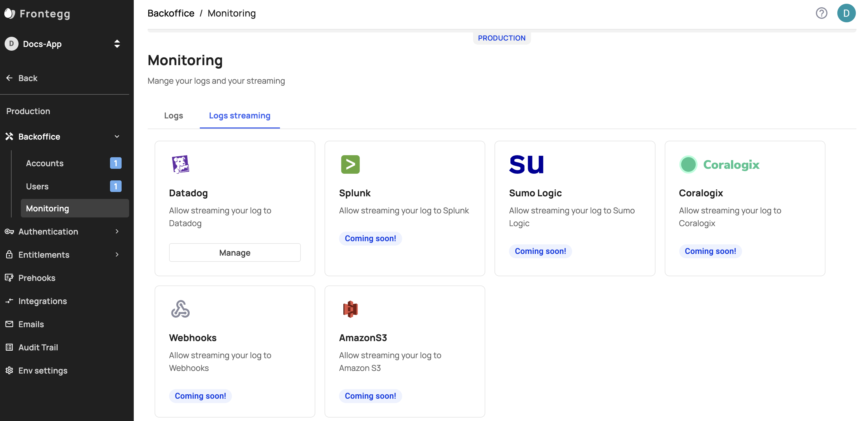
Task: Click the Sumo Logic logo
Action: pos(526,164)
